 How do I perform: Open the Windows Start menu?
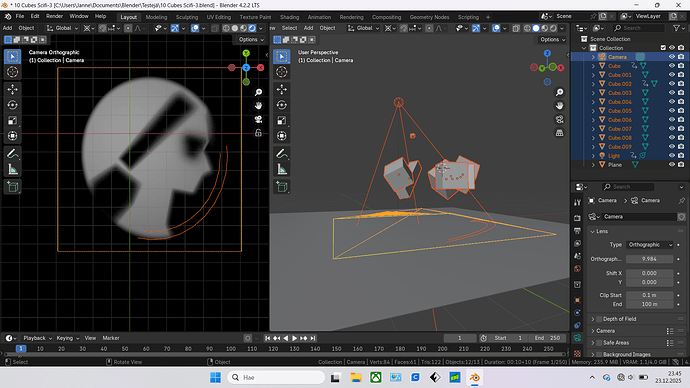pyautogui.click(x=216, y=377)
